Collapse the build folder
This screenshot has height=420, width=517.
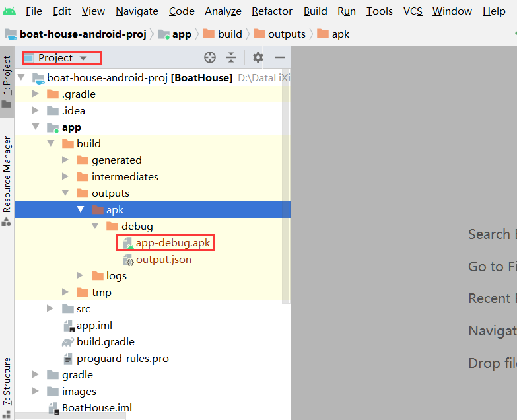[51, 143]
